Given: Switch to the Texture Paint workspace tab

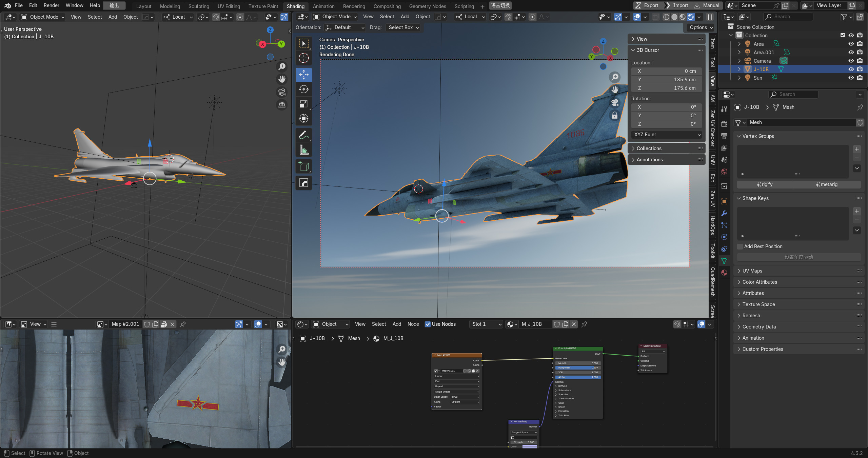Looking at the screenshot, I should tap(263, 6).
